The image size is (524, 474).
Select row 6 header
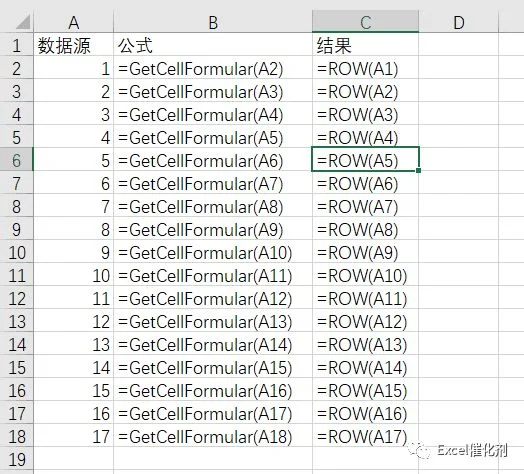(17, 160)
